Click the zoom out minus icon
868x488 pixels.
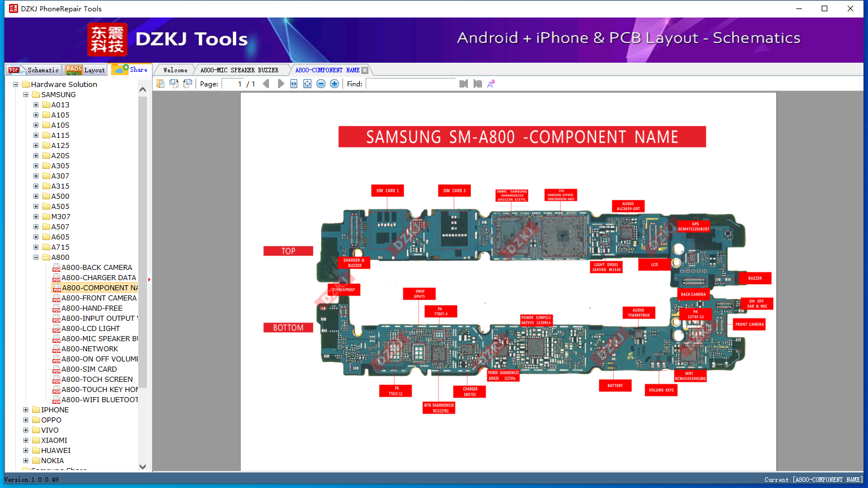tap(321, 84)
